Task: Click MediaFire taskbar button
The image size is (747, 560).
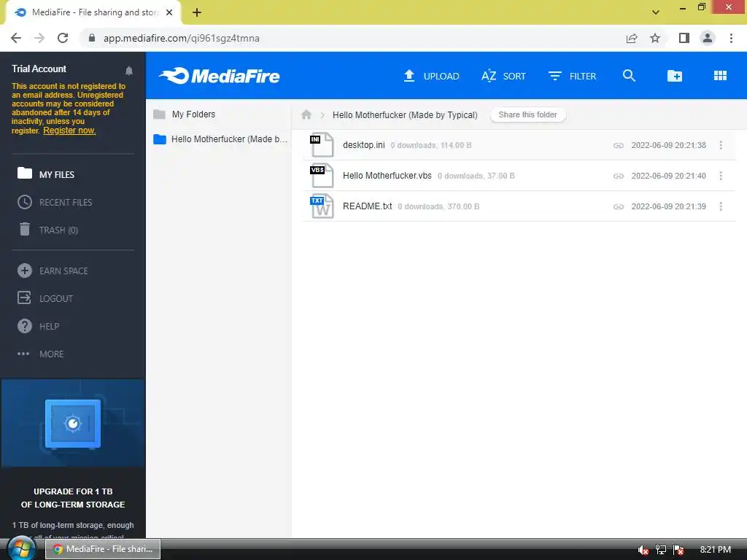Action: [103, 549]
